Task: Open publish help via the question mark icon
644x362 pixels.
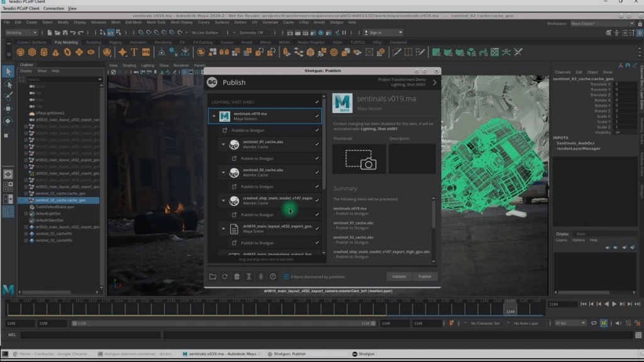Action: tap(273, 277)
